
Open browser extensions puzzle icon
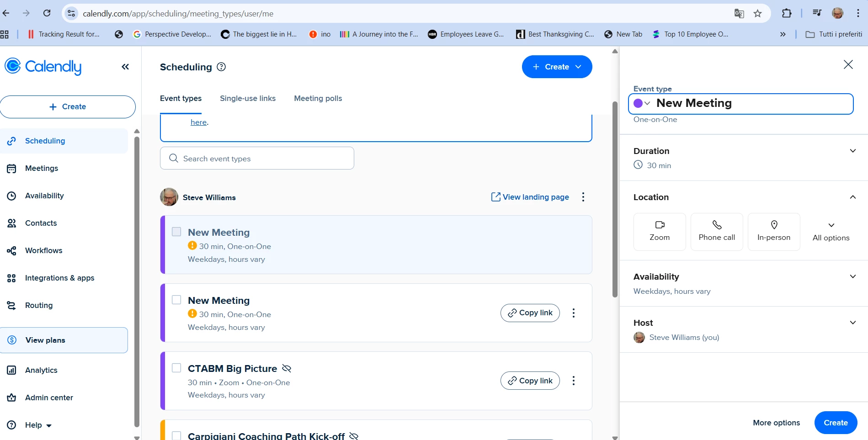coord(786,13)
